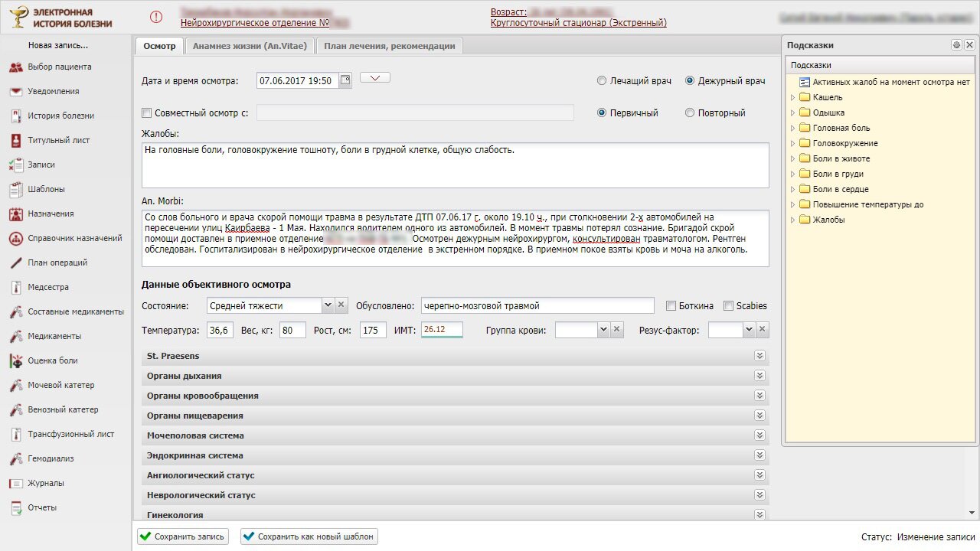Viewport: 980px width, 551px height.
Task: Click the Сохранить запись button
Action: [182, 536]
